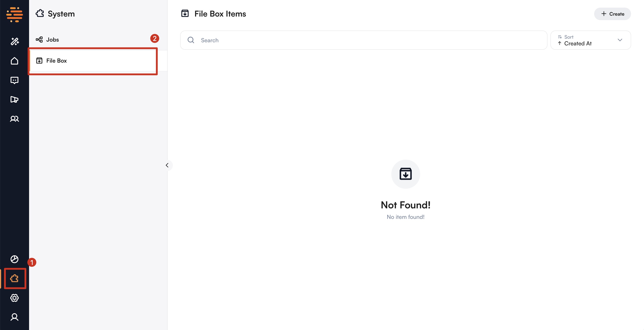Open the magic wand sidebar icon
Viewport: 644px width, 330px height.
[x=15, y=41]
